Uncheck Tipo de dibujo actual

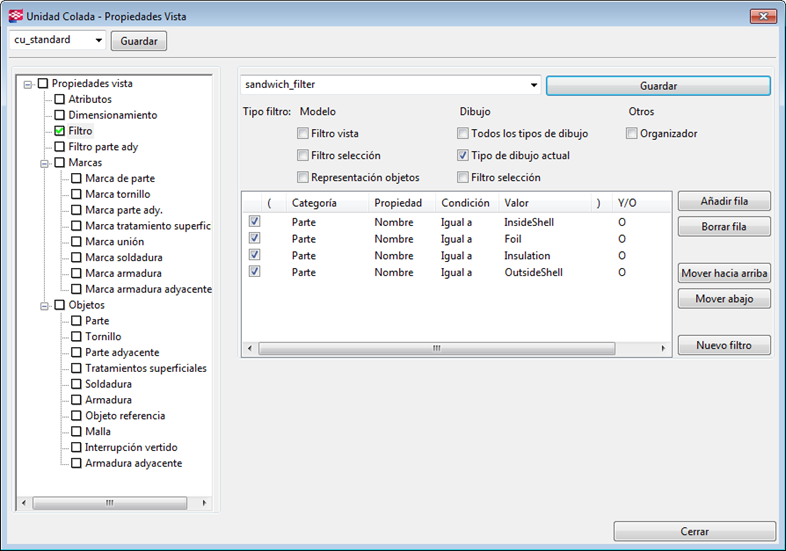pos(463,156)
